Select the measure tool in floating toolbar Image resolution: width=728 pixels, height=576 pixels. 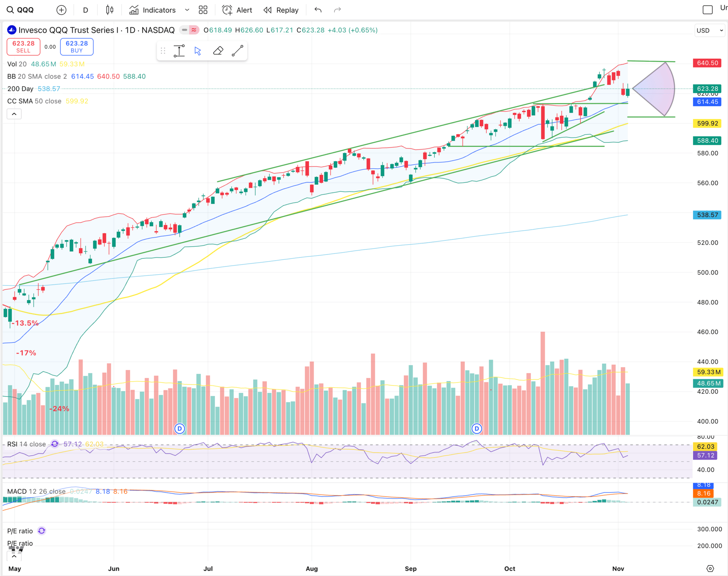179,51
